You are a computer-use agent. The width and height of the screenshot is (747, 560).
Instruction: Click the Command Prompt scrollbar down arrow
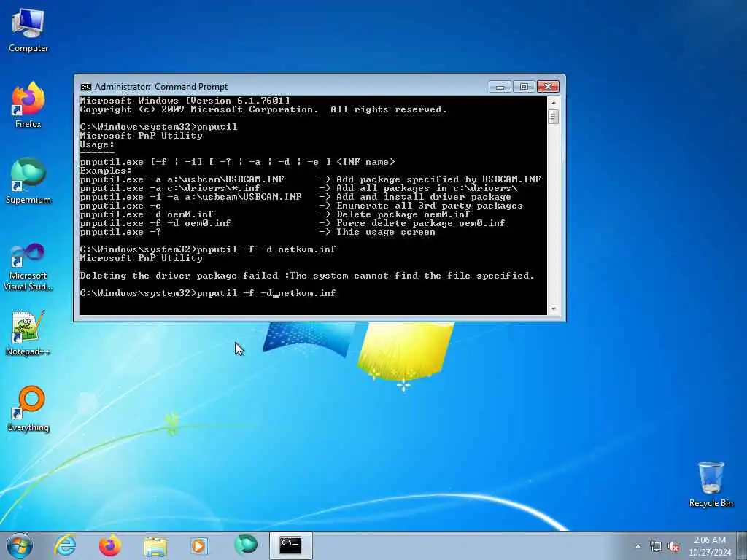553,309
